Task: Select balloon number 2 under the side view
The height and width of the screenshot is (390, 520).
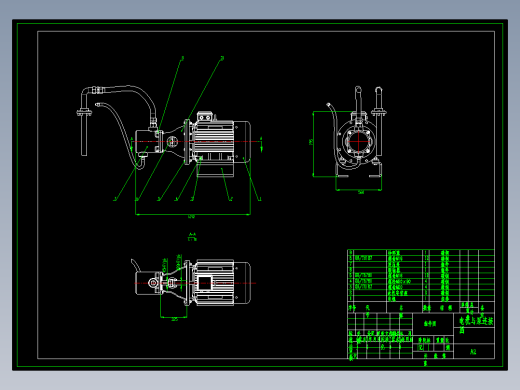Action: (x=231, y=199)
